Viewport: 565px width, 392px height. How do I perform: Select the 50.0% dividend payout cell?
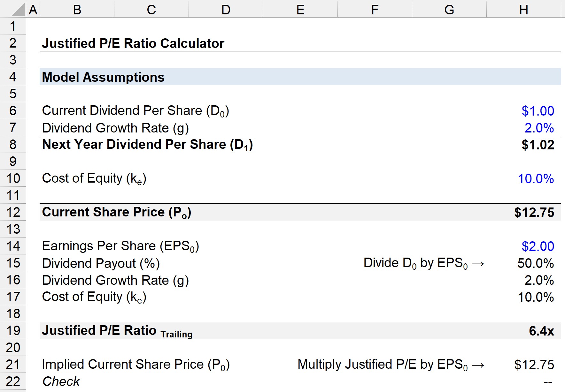523,263
